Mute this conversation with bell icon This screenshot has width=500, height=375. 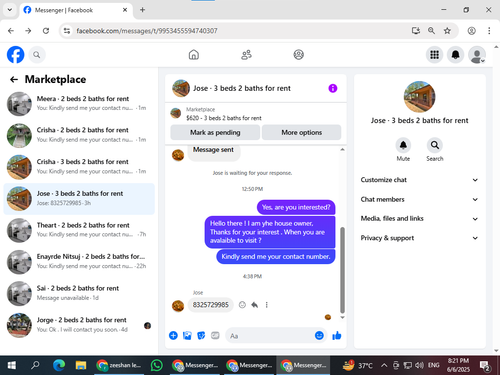coord(403,145)
